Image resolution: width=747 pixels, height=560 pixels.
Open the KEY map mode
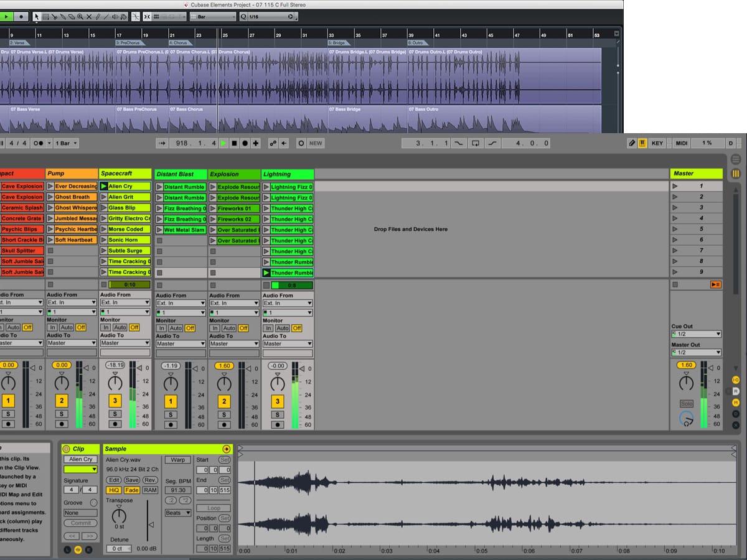[x=657, y=143]
